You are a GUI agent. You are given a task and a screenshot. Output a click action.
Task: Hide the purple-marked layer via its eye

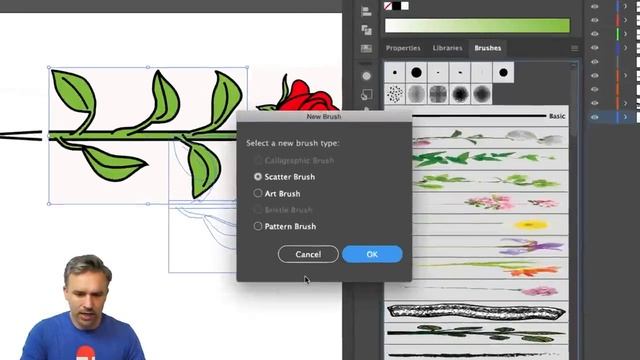coord(595,48)
